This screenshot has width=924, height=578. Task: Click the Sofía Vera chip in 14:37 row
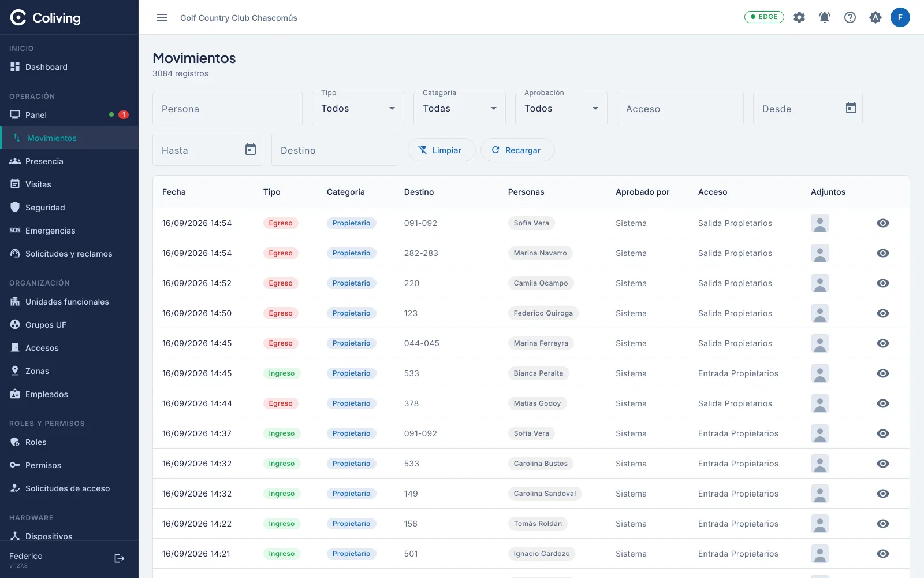coord(531,433)
